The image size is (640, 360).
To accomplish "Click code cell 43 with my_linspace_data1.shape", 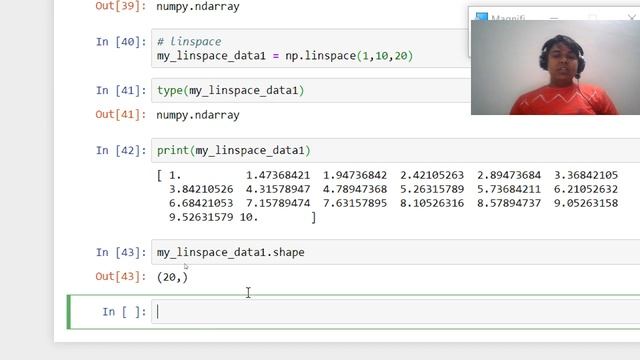I will pos(396,252).
